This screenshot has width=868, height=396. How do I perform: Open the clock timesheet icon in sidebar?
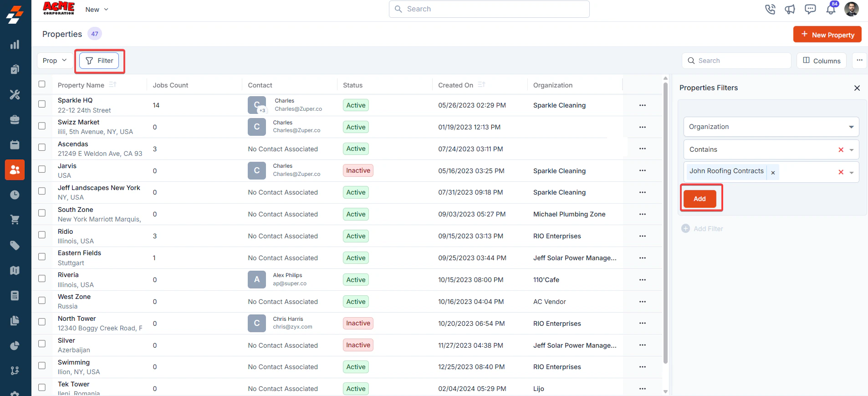click(x=15, y=195)
